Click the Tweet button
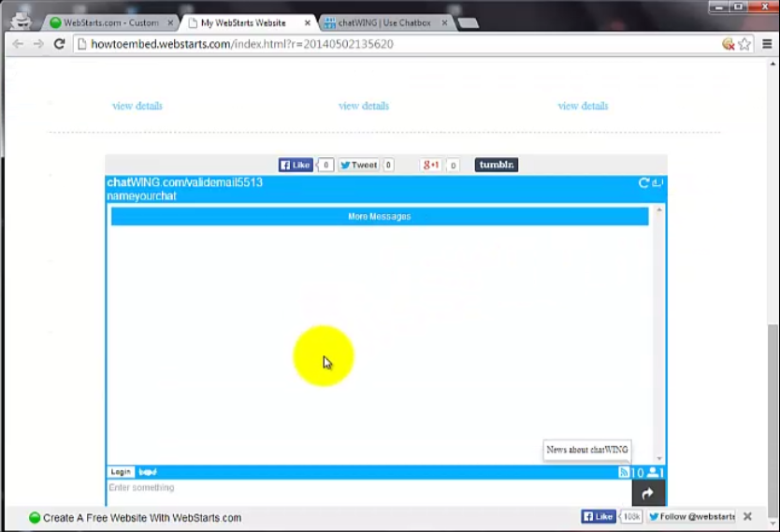 (x=358, y=165)
